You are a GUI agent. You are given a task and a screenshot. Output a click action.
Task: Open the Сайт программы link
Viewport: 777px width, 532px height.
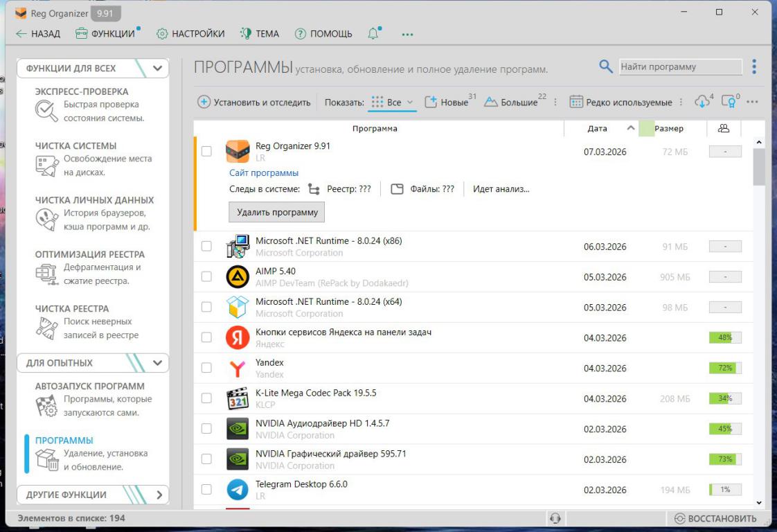(264, 173)
